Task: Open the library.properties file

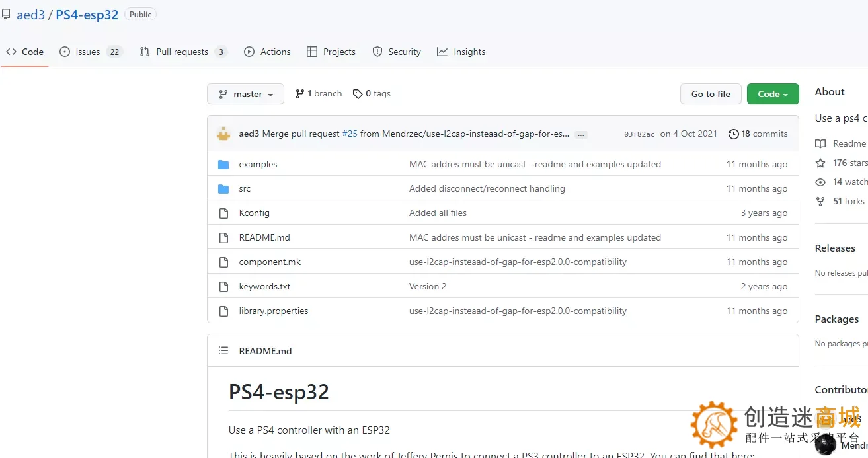Action: click(274, 311)
